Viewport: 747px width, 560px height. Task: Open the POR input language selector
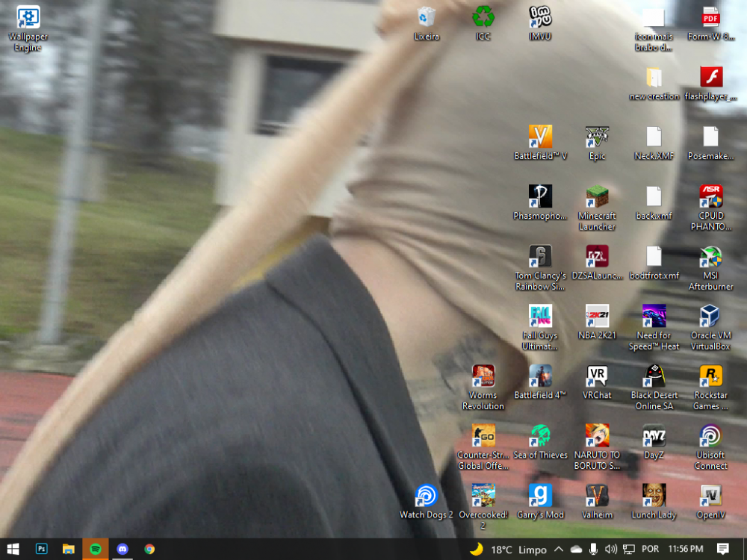[650, 549]
